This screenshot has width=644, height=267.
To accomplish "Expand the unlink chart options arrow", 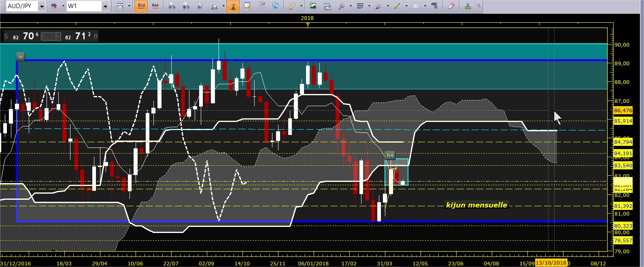I will pos(63,6).
